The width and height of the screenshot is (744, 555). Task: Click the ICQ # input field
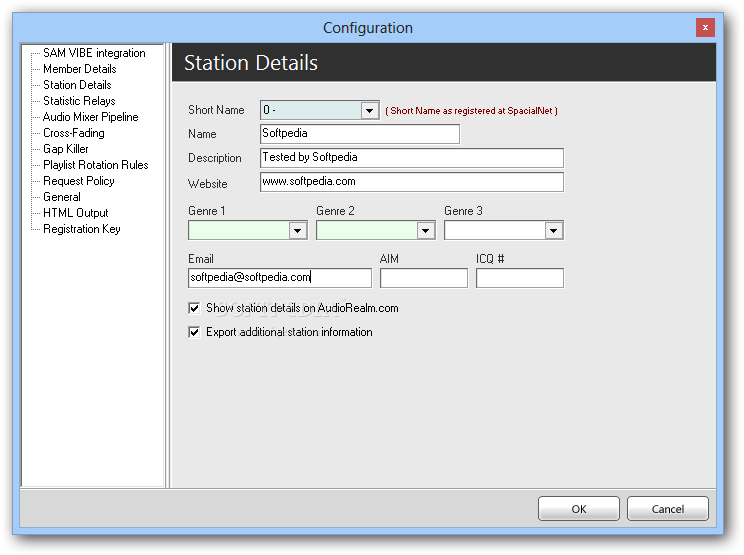point(520,278)
